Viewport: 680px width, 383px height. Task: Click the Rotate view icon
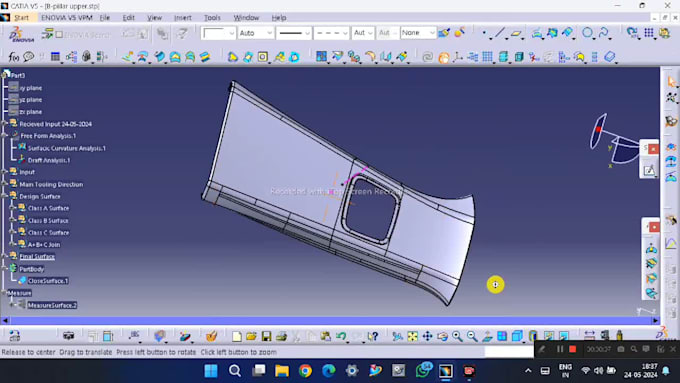pyautogui.click(x=442, y=336)
